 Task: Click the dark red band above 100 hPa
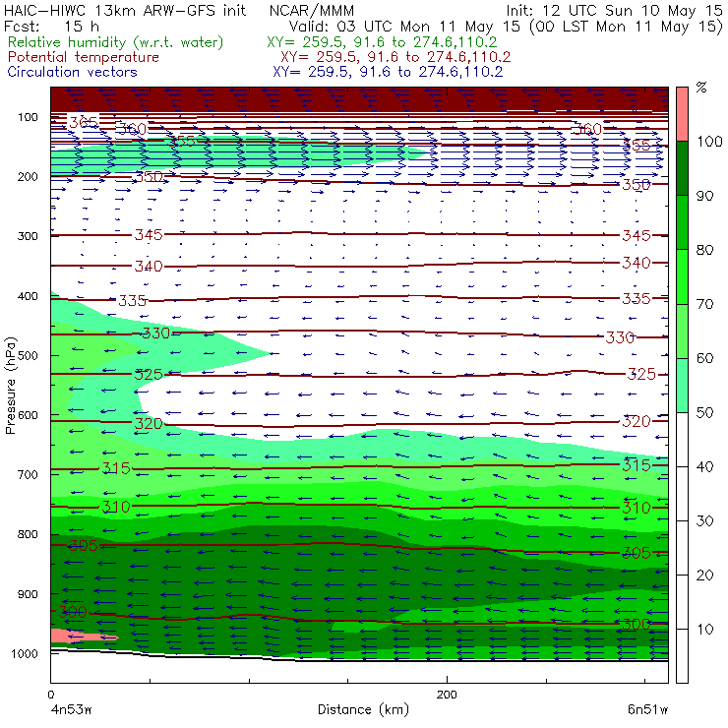coord(359,99)
